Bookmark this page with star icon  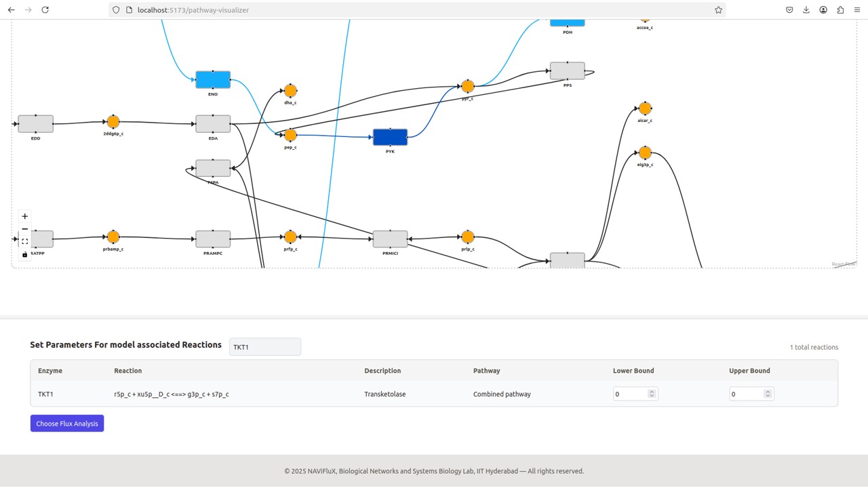(718, 10)
